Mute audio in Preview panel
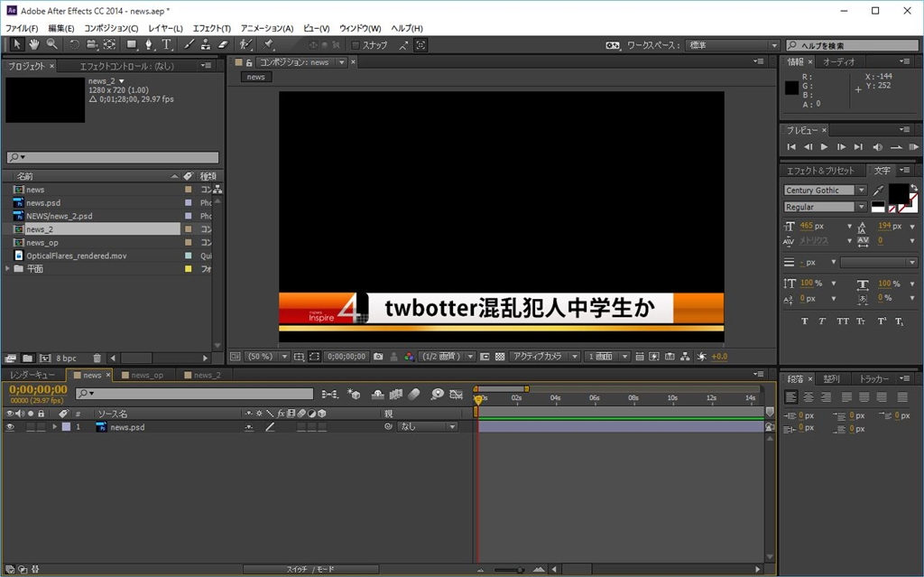Image resolution: width=924 pixels, height=577 pixels. (877, 147)
